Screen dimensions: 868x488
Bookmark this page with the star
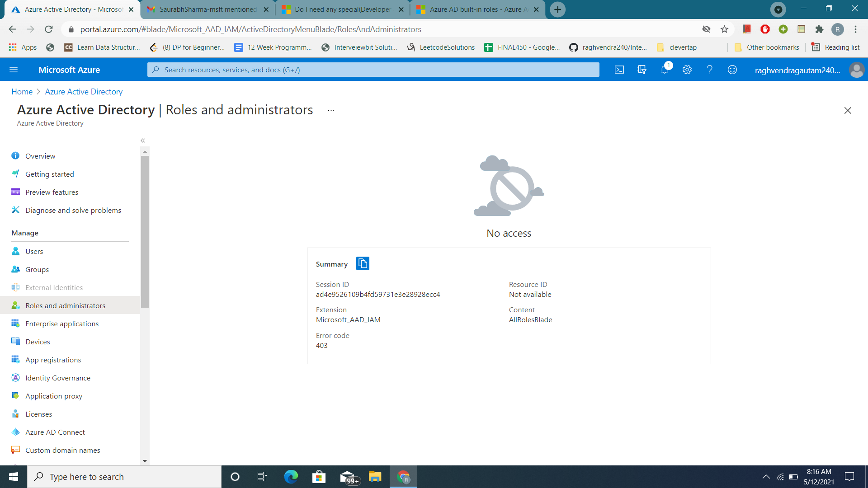724,29
